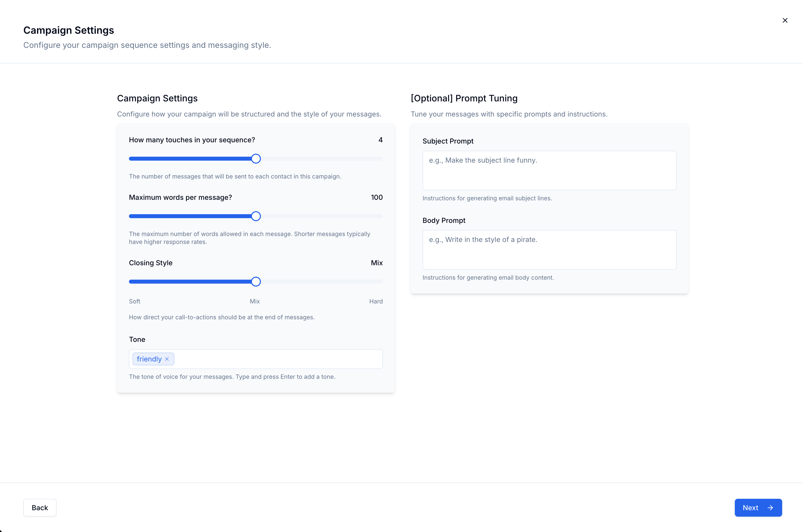The width and height of the screenshot is (803, 532).
Task: Remove the friendly tone tag
Action: 167,359
